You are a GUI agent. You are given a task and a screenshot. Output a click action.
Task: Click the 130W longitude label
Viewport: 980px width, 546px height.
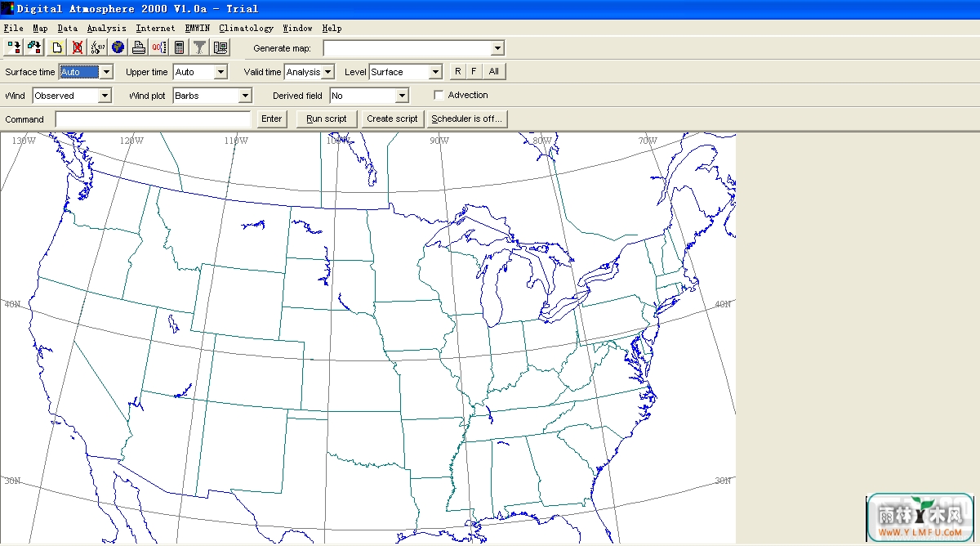click(x=24, y=141)
